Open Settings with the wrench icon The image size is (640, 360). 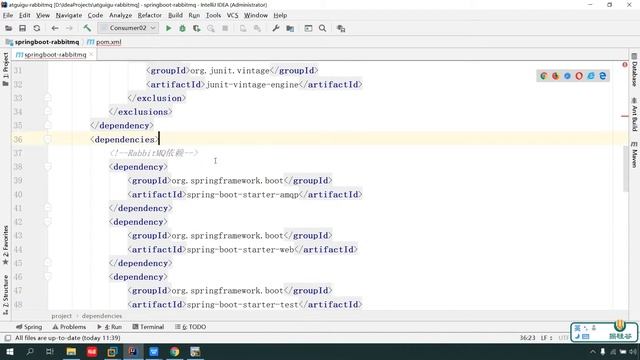[276, 28]
